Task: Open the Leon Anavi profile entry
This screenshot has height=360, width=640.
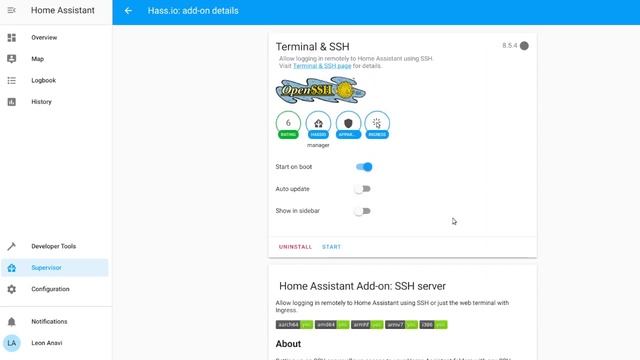Action: point(56,343)
